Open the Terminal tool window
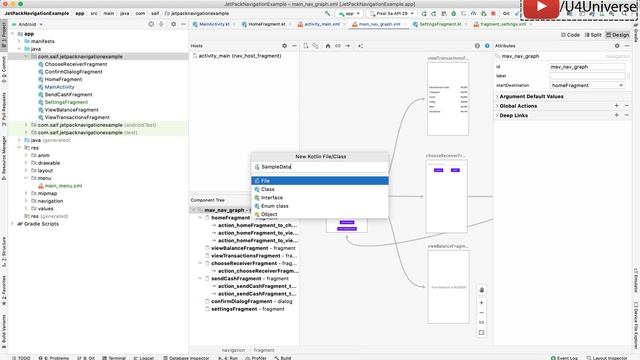 (x=114, y=358)
